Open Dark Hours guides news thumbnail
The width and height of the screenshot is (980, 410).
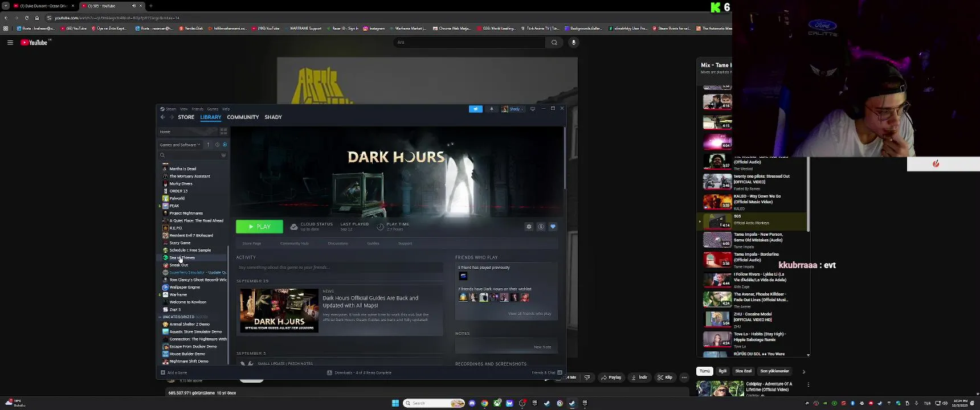(279, 310)
